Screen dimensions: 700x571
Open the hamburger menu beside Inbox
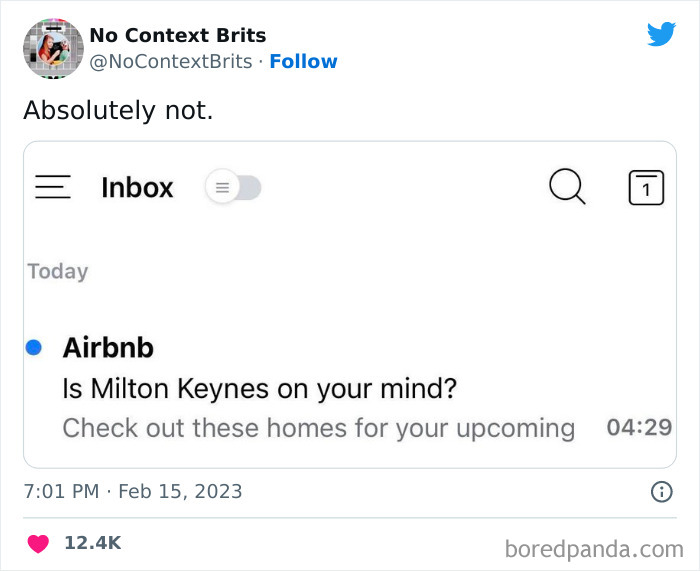coord(53,188)
